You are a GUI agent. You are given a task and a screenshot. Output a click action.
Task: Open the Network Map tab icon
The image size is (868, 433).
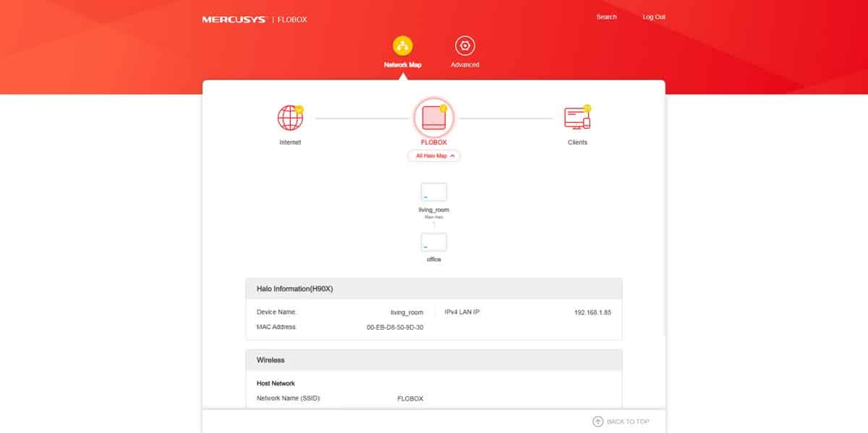pos(403,46)
